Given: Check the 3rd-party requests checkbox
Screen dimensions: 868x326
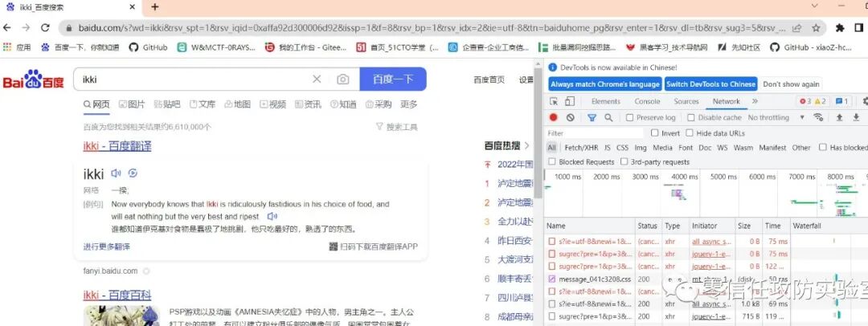Looking at the screenshot, I should point(624,161).
